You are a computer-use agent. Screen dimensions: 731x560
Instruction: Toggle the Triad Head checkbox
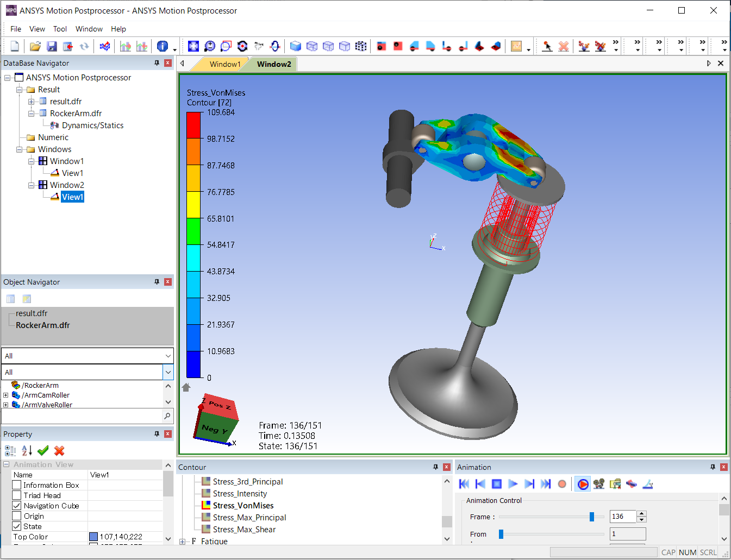(17, 495)
